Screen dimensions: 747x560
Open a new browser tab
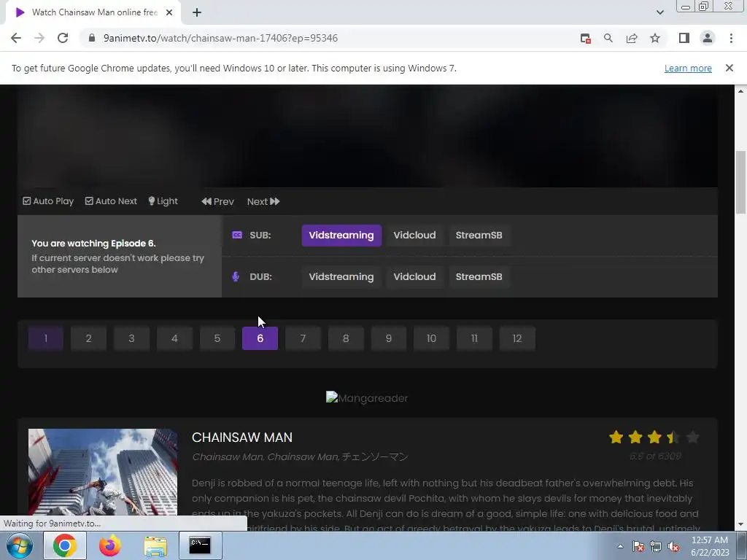click(197, 12)
